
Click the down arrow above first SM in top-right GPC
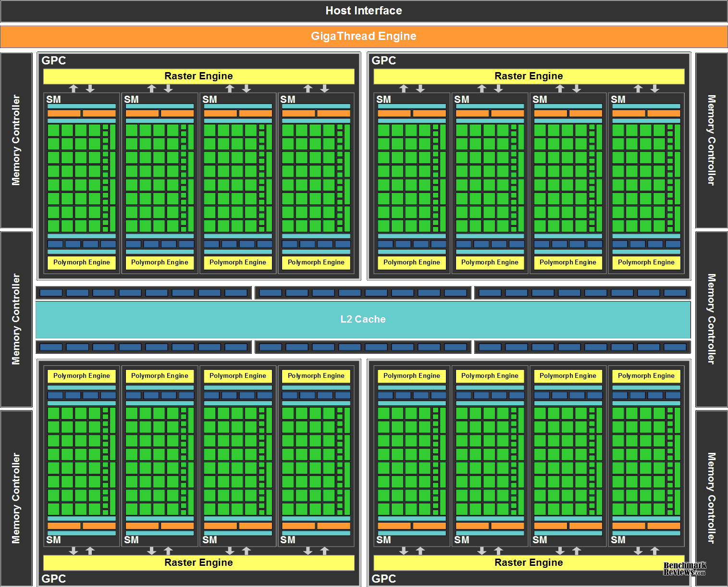click(420, 88)
